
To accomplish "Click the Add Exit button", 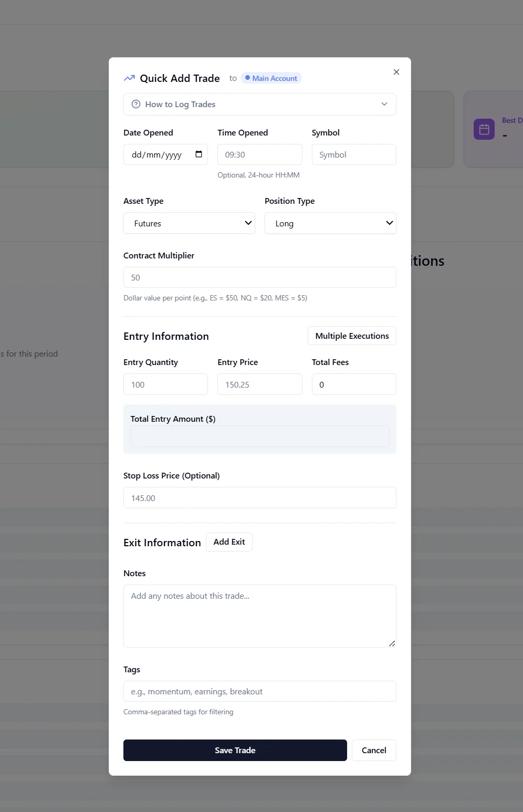I will 229,542.
